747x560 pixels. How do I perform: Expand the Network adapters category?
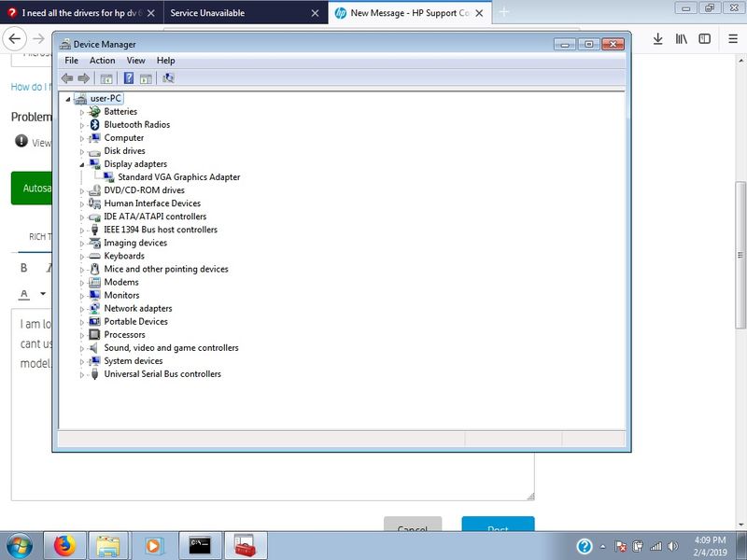tap(82, 309)
